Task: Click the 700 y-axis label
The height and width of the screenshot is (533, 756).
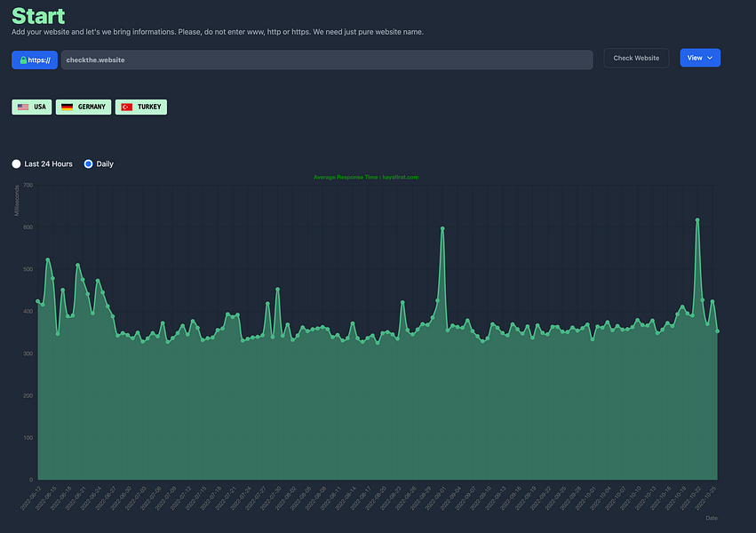Action: [x=28, y=185]
